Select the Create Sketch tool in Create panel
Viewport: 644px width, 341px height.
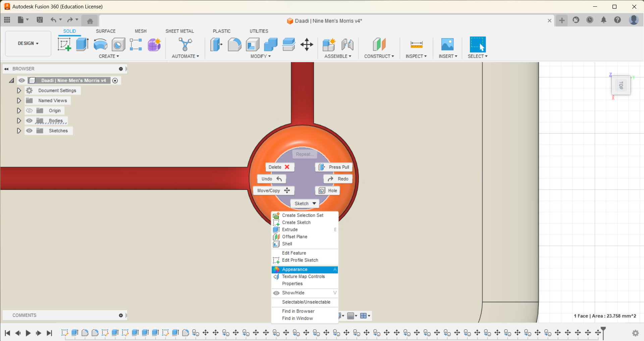pos(64,45)
